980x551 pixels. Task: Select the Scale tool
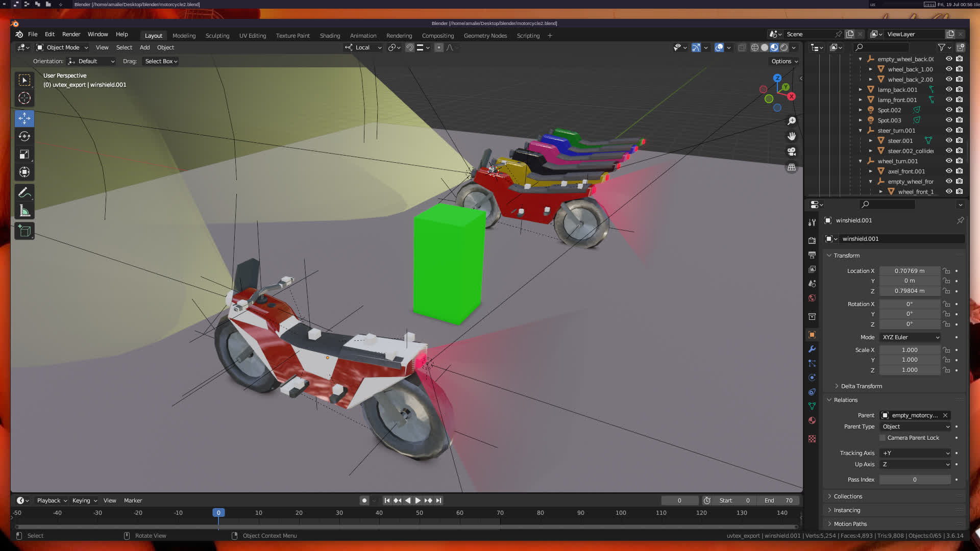(24, 154)
